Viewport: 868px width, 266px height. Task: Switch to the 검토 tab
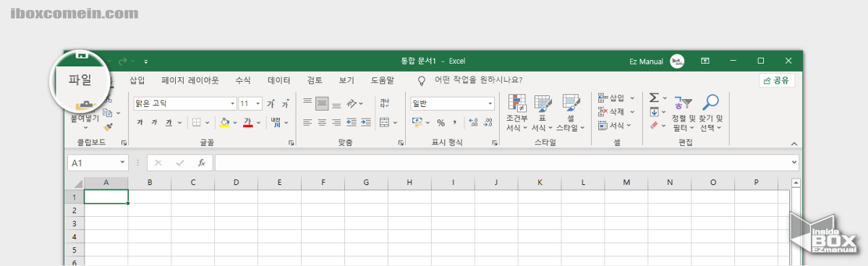(315, 80)
